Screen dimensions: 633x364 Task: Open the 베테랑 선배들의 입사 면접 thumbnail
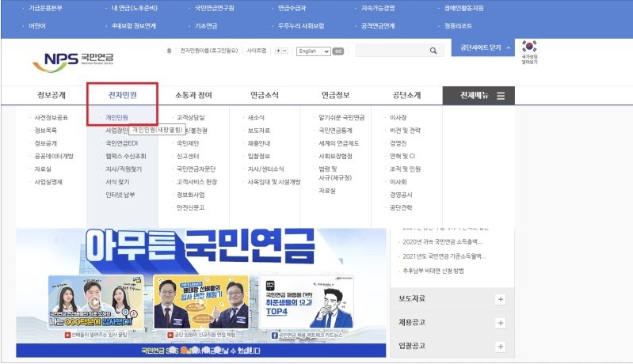pos(201,302)
